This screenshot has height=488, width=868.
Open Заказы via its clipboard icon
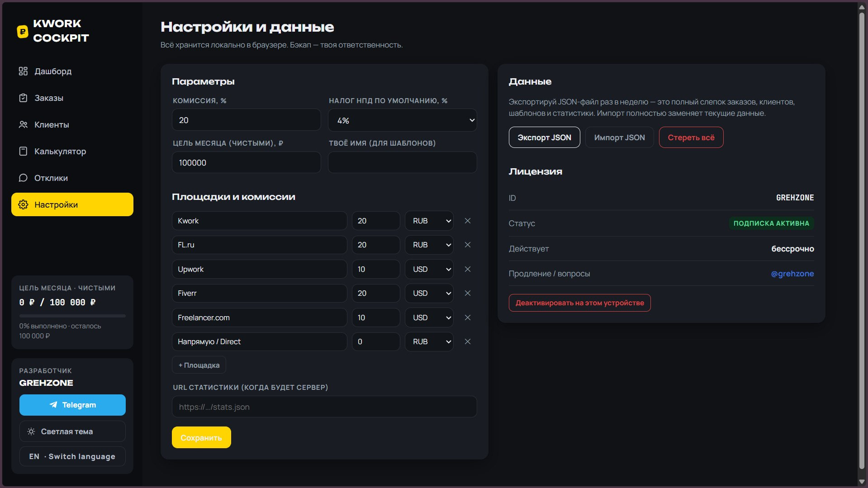[x=23, y=98]
